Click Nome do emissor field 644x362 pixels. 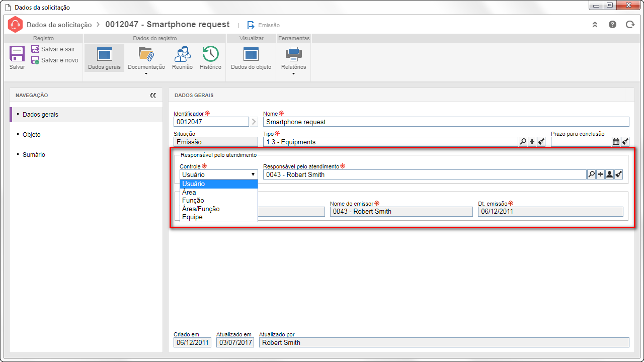[401, 211]
